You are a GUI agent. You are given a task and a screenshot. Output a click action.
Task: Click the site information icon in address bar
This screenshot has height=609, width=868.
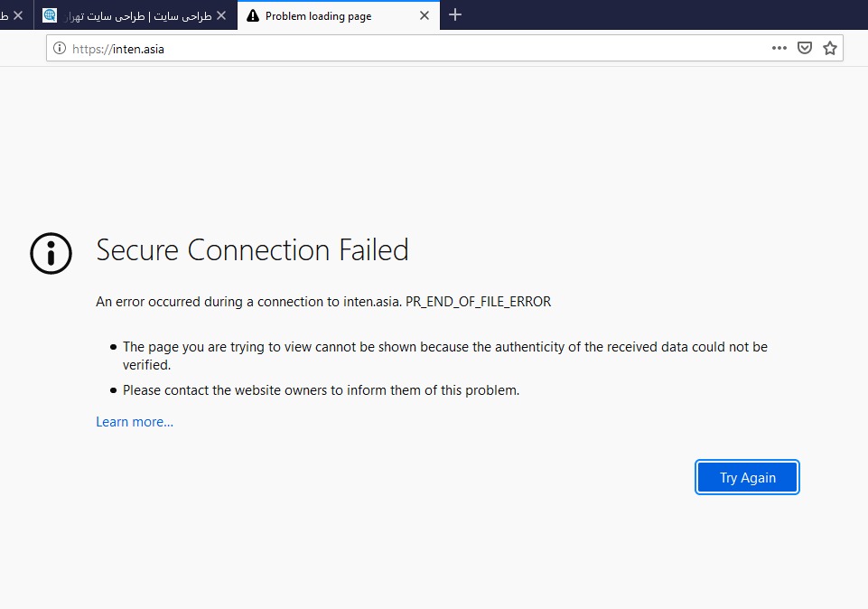click(x=60, y=49)
